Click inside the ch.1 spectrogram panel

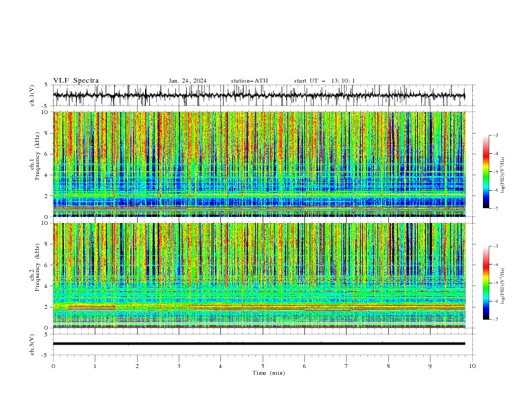[x=259, y=164]
